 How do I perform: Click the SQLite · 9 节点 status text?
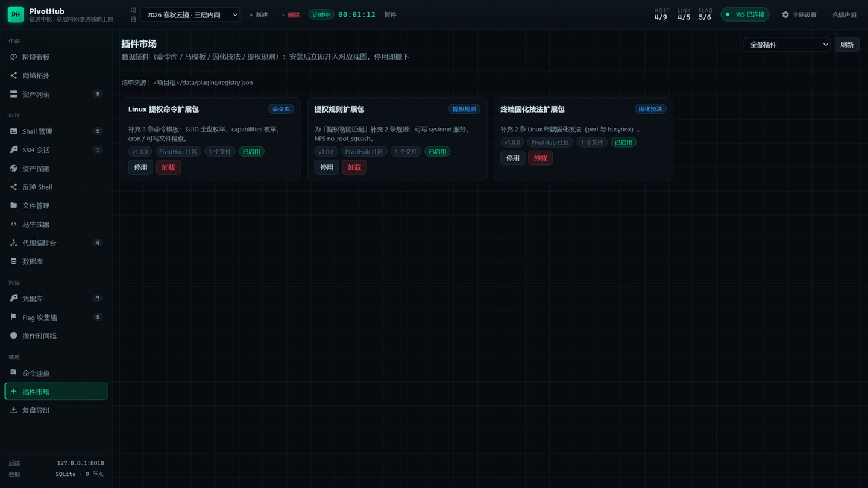coord(80,474)
